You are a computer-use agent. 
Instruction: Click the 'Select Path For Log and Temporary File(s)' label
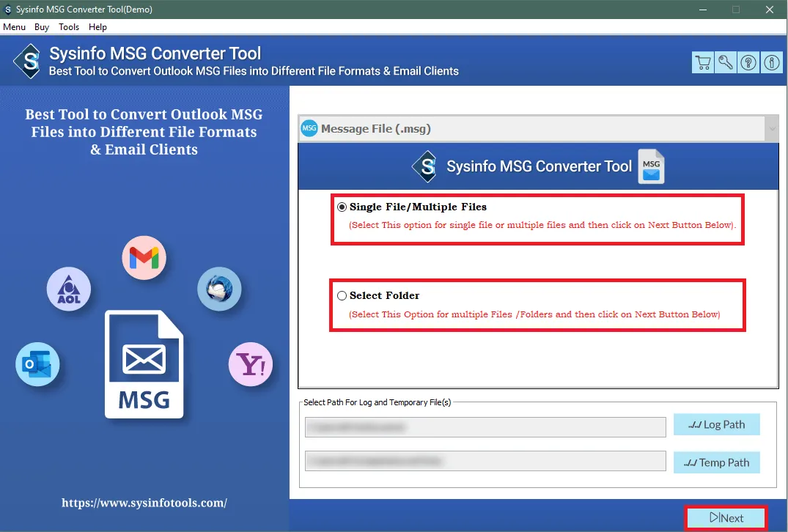(378, 402)
